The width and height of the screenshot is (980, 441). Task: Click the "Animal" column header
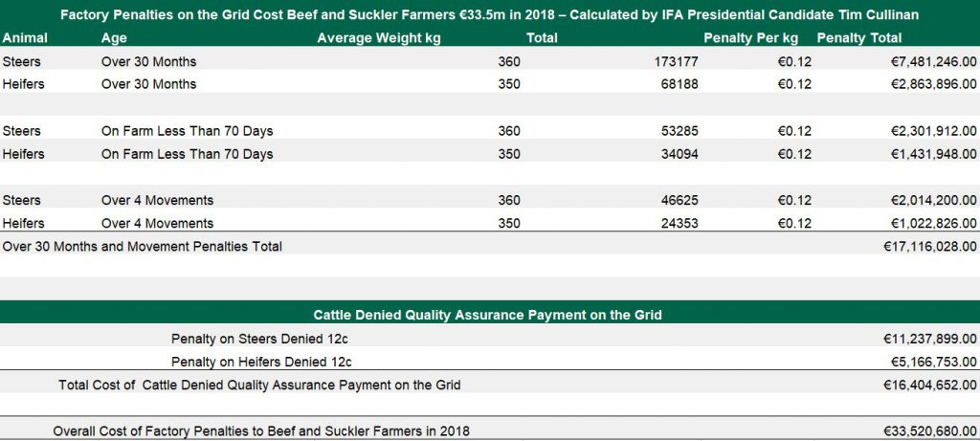[24, 38]
